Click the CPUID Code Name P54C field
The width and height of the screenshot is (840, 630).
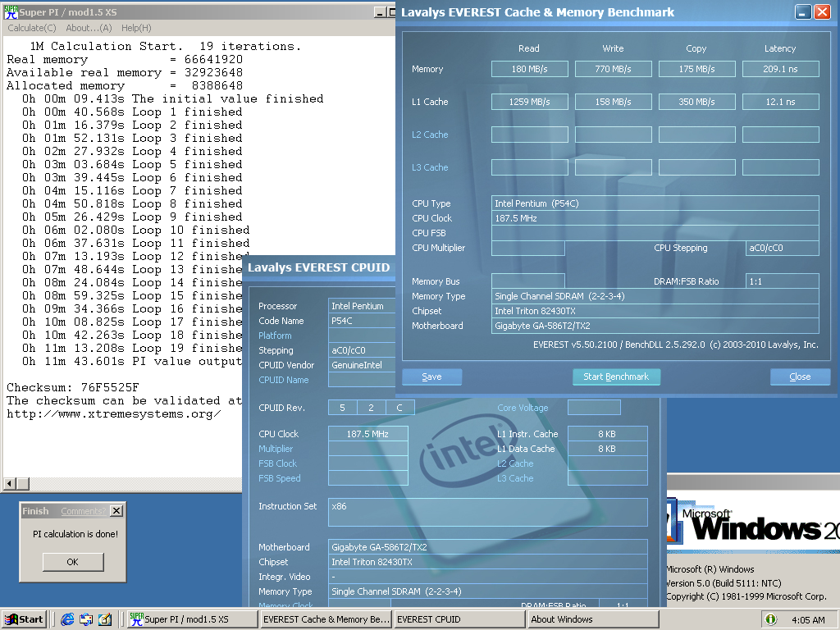tap(362, 321)
